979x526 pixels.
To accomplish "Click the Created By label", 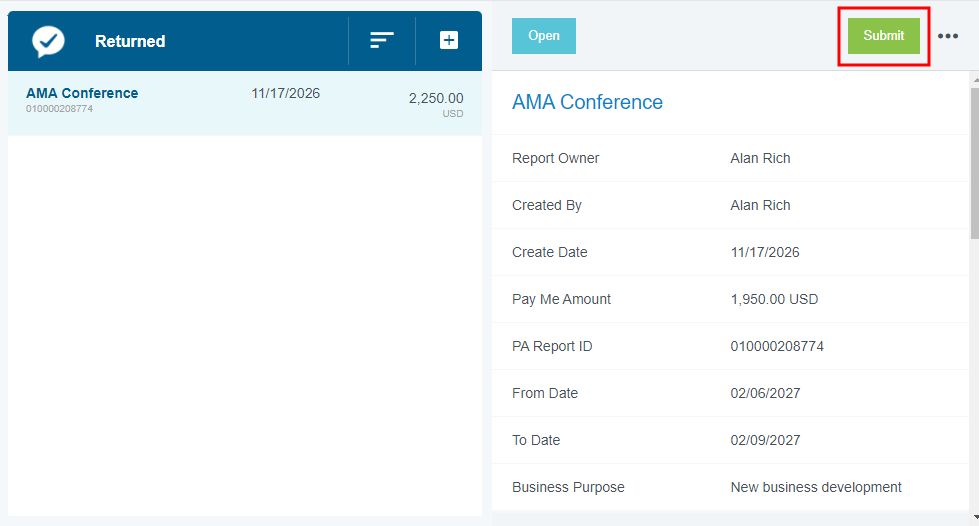I will [x=546, y=205].
